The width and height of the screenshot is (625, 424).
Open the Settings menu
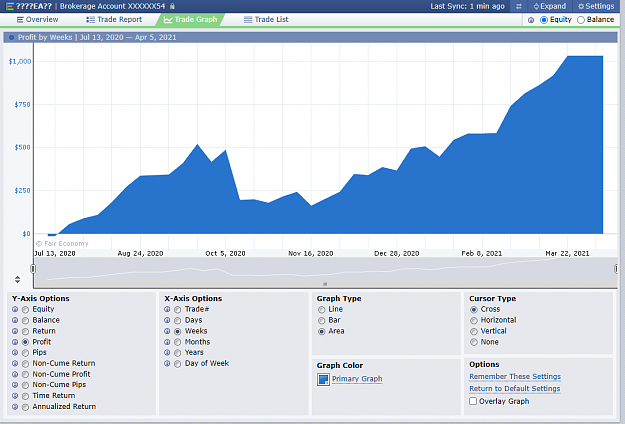(x=596, y=6)
